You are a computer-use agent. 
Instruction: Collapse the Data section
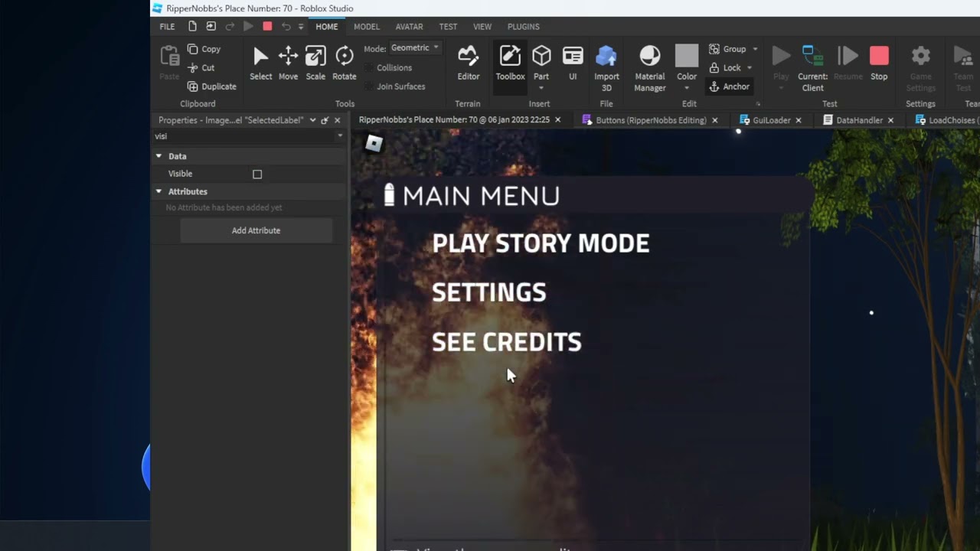pos(159,156)
